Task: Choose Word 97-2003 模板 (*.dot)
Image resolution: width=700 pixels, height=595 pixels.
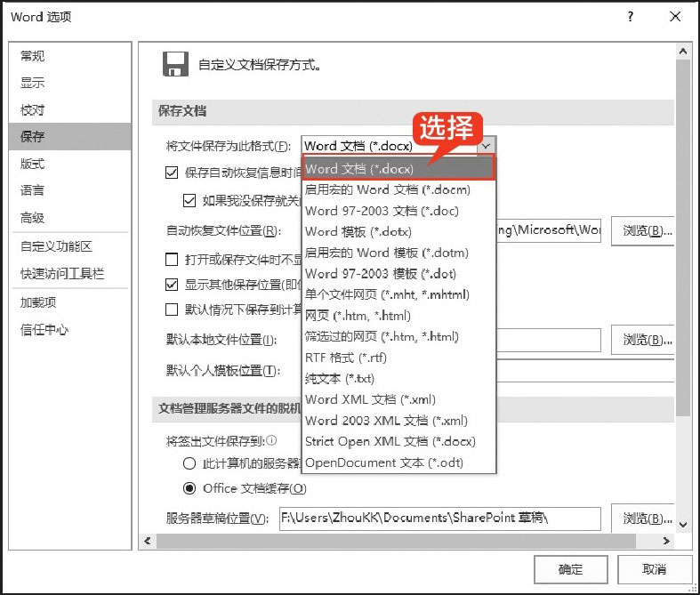Action: (398, 274)
